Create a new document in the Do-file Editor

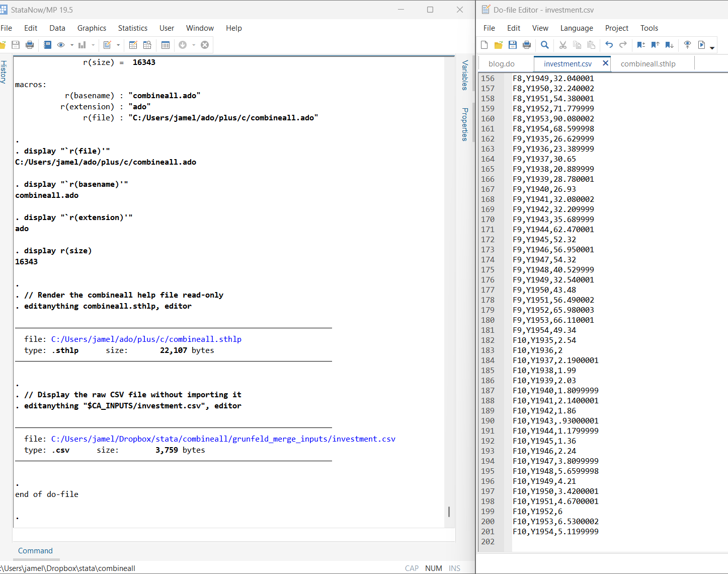coord(484,45)
